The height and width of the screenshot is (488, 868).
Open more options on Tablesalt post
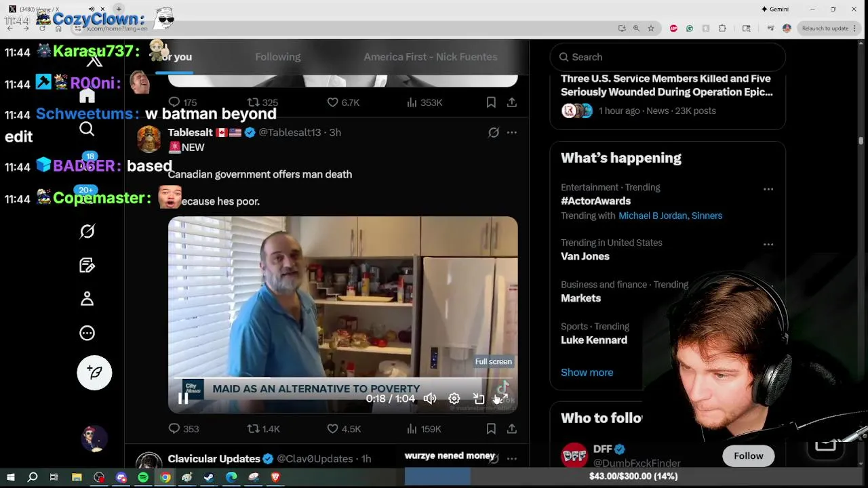click(512, 133)
